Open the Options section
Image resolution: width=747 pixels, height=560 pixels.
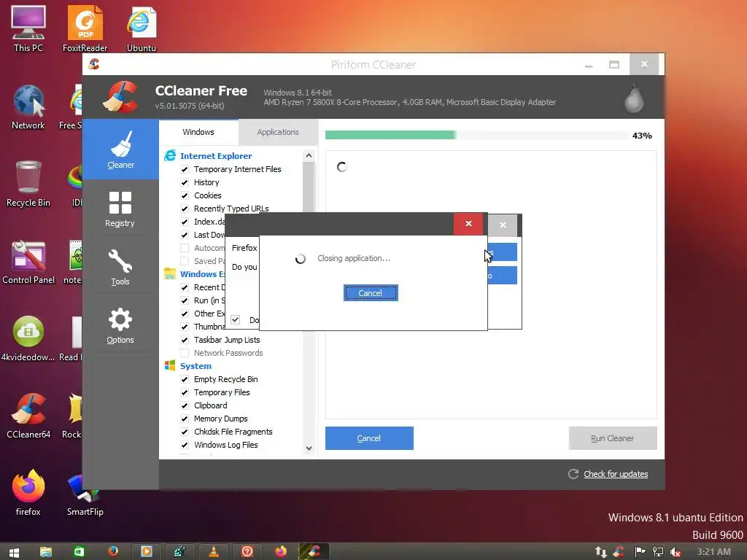pos(120,326)
